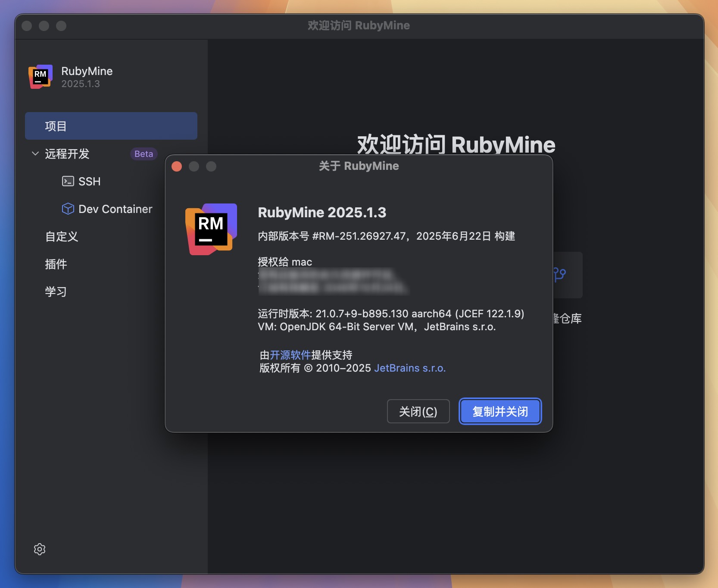Click the SSH terminal icon
718x588 pixels.
68,181
